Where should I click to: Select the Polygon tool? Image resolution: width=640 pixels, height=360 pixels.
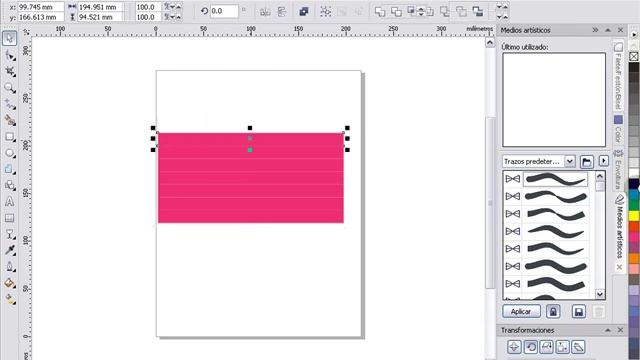pyautogui.click(x=9, y=169)
